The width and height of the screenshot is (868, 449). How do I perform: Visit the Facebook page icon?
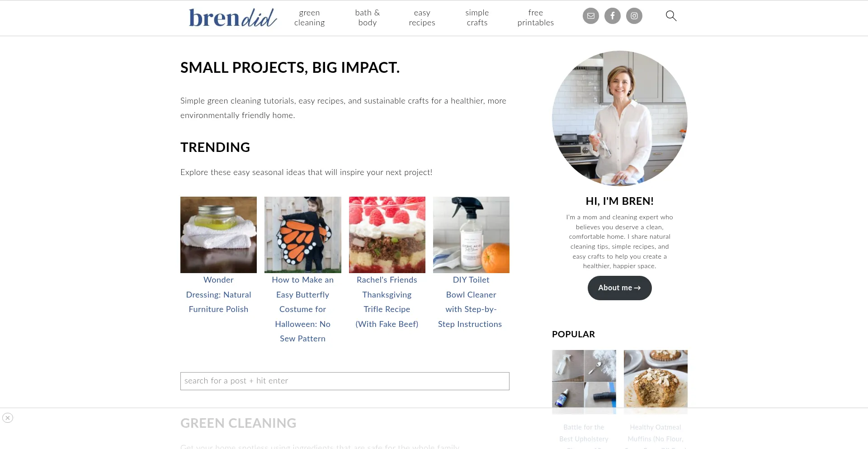(613, 16)
